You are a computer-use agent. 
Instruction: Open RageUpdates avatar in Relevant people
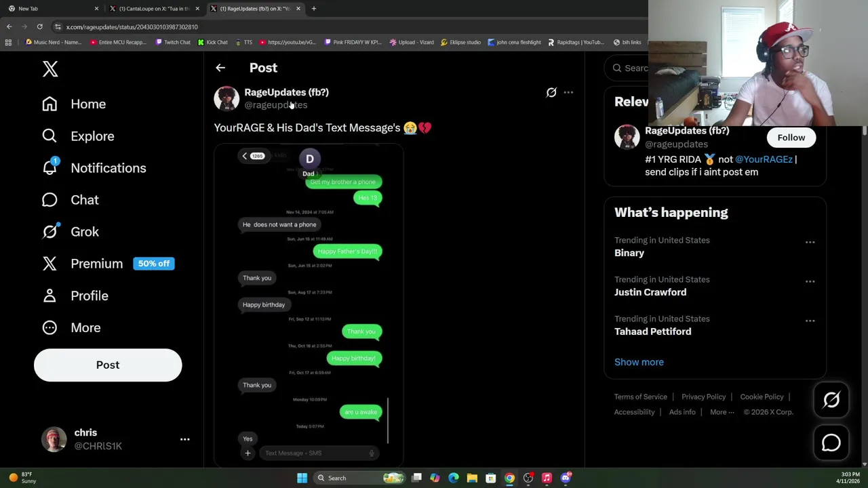tap(627, 137)
